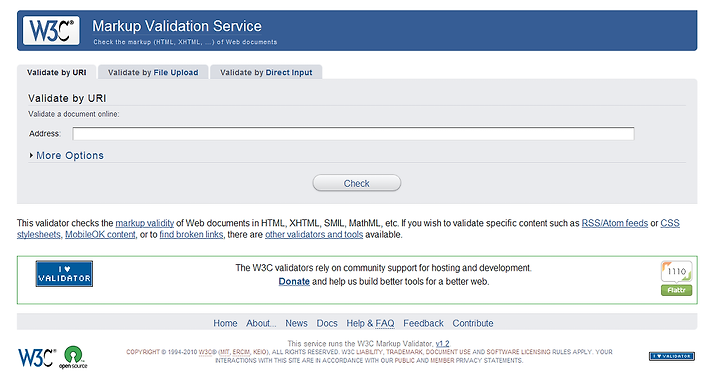Viewport: 720px width, 383px height.
Task: Click the W3C logo in the header
Action: click(x=51, y=31)
